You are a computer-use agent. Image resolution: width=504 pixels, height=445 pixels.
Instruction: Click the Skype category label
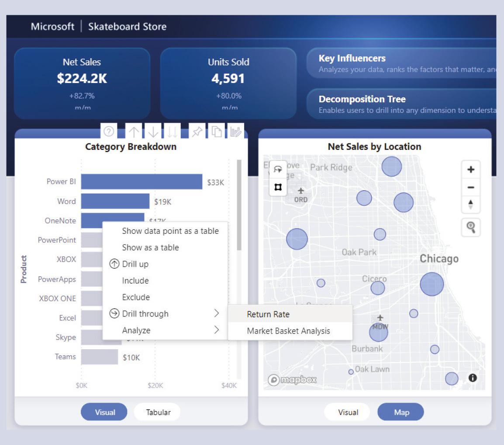pyautogui.click(x=66, y=337)
